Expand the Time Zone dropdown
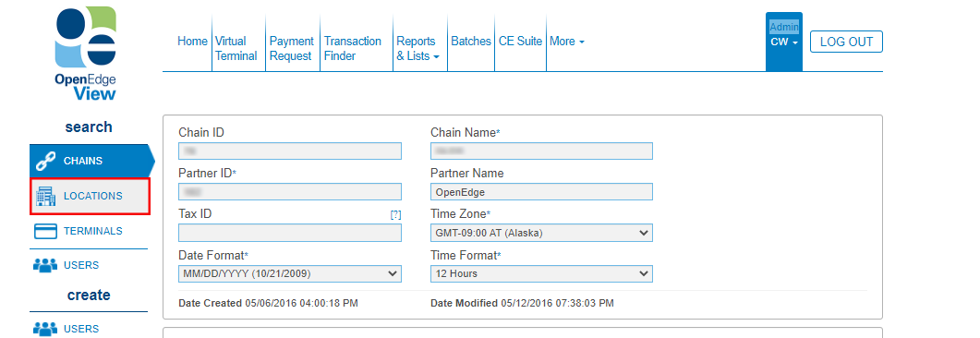 click(x=541, y=233)
